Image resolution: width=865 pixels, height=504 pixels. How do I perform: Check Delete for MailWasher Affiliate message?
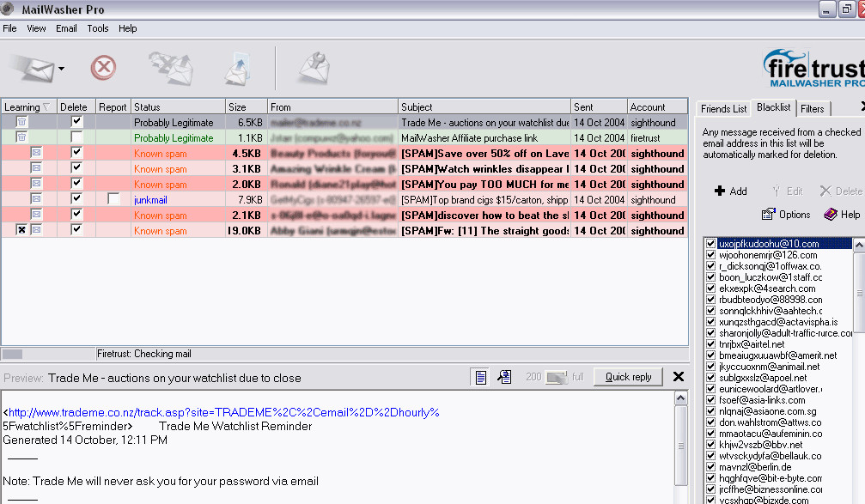76,137
